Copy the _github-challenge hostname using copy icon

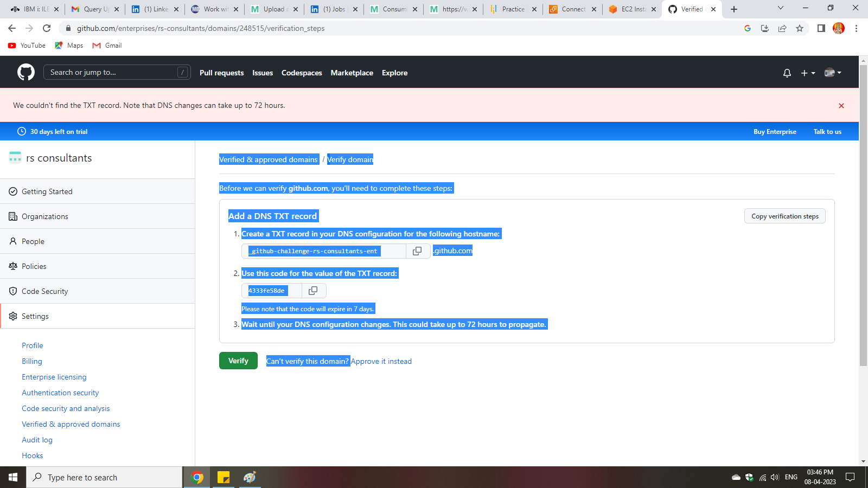(418, 251)
